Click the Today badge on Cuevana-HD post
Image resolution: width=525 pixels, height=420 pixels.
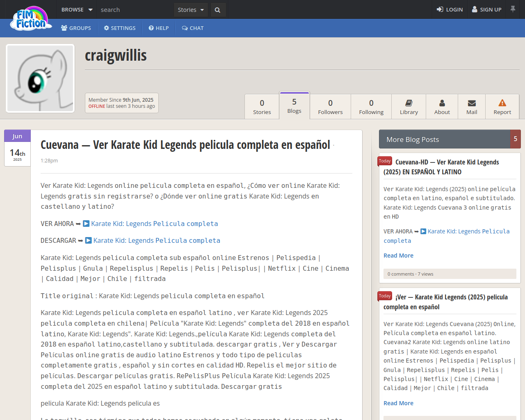point(385,161)
